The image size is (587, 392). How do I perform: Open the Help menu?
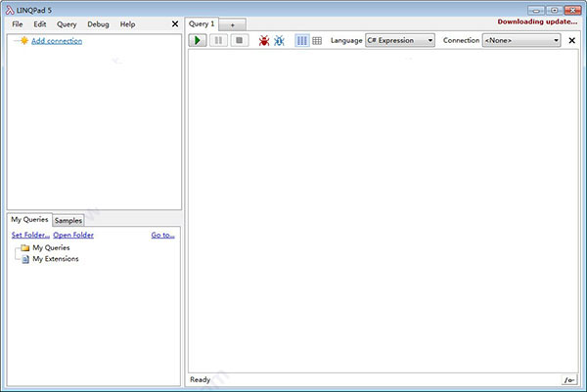tap(127, 24)
